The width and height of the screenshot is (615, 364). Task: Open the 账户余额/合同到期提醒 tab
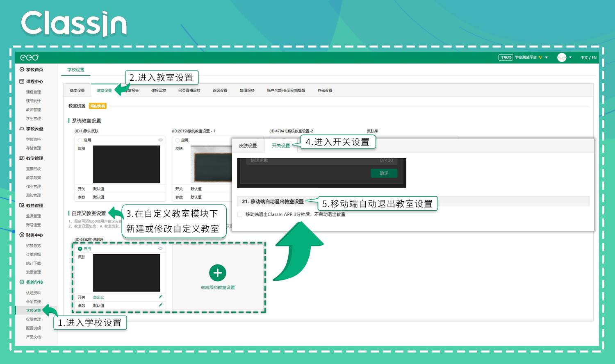coord(286,91)
